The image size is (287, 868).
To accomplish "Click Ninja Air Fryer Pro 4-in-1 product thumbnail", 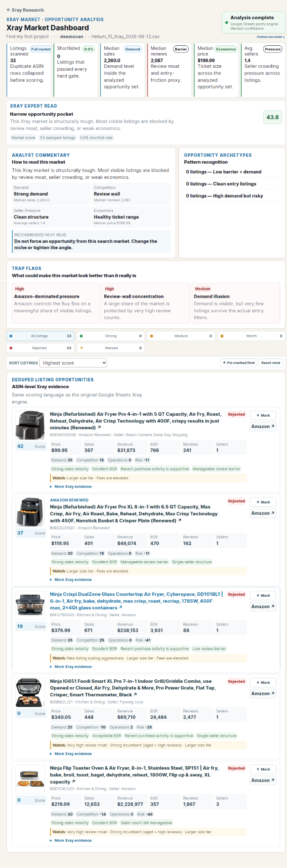I will (30, 425).
